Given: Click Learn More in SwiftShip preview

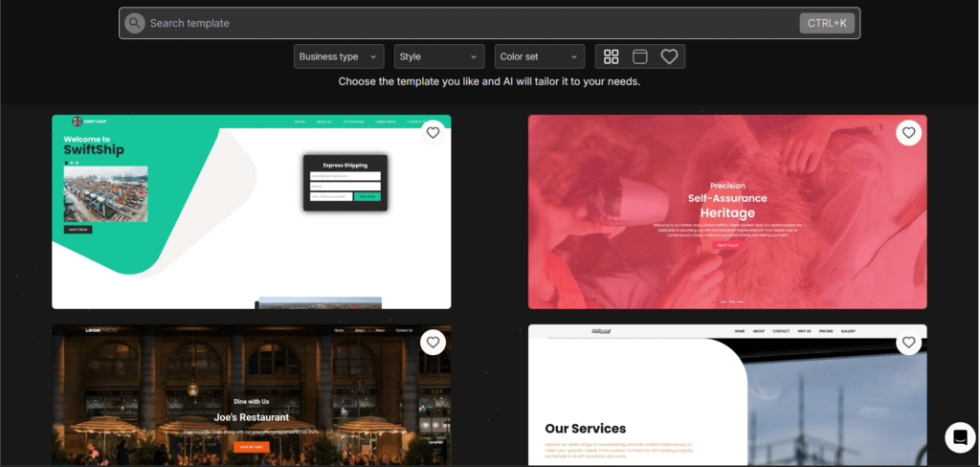Looking at the screenshot, I should click(78, 230).
